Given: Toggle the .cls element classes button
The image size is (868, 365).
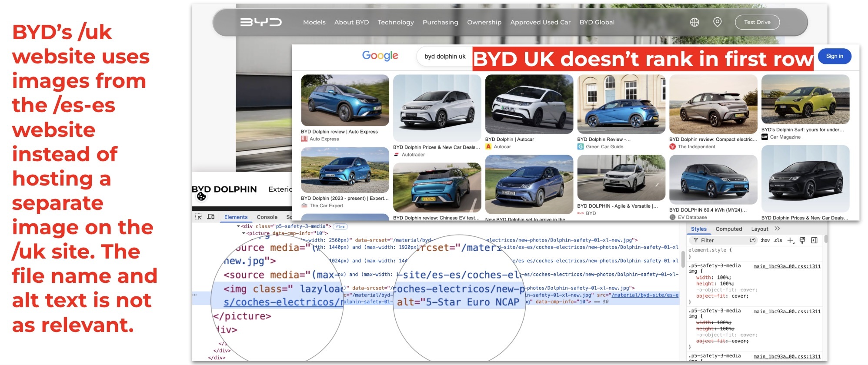Looking at the screenshot, I should point(778,240).
